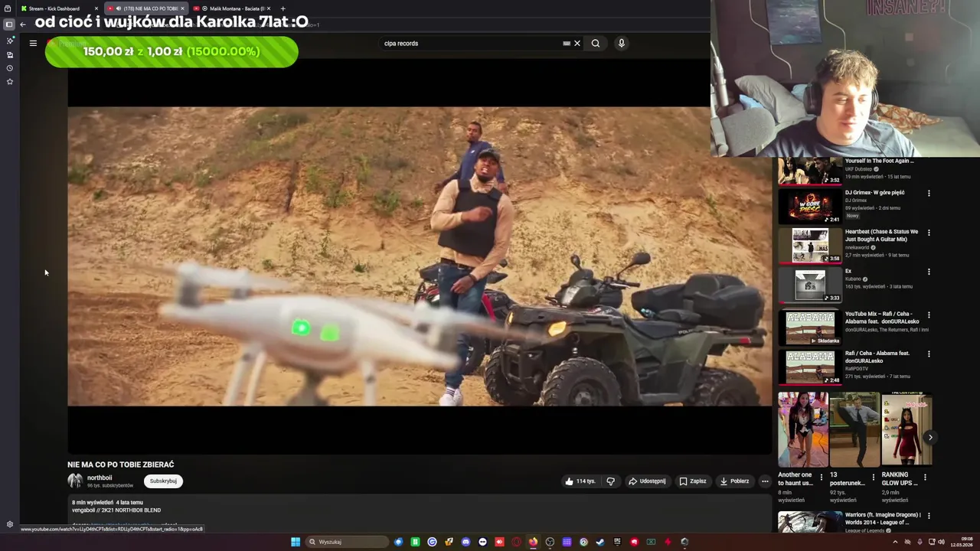The image size is (980, 551).
Task: Open the DJ Grimex- W górę pięść title
Action: 875,193
